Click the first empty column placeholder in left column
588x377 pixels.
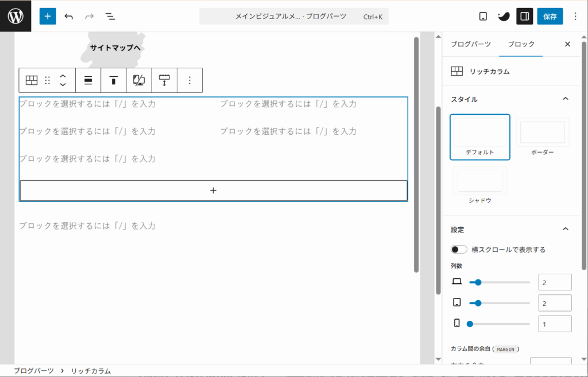pos(87,104)
